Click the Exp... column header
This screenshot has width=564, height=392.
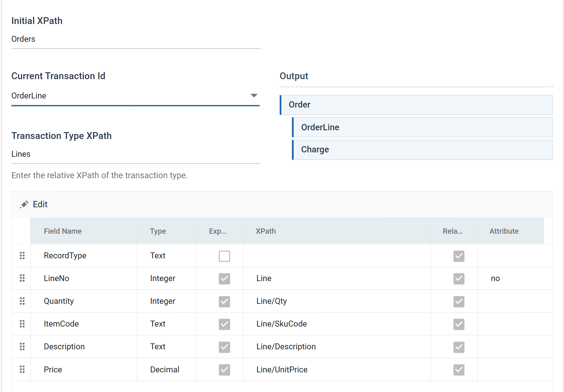click(219, 231)
